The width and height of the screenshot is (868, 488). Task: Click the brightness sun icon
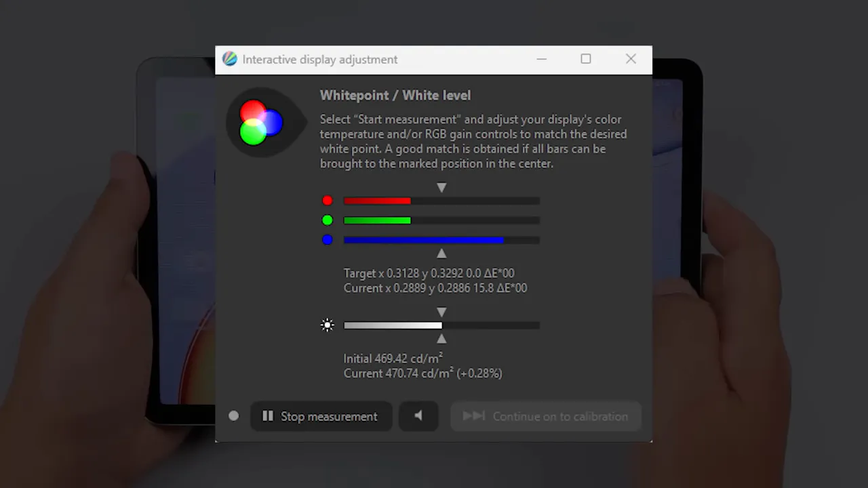click(x=328, y=325)
